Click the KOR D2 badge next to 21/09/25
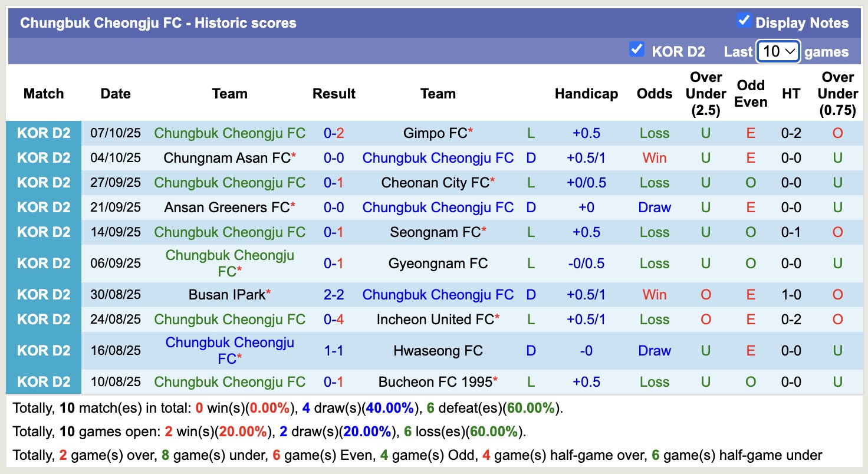The height and width of the screenshot is (474, 868). [x=44, y=207]
